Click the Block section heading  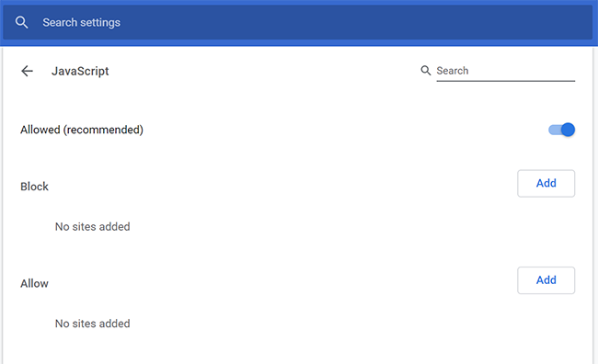click(34, 187)
